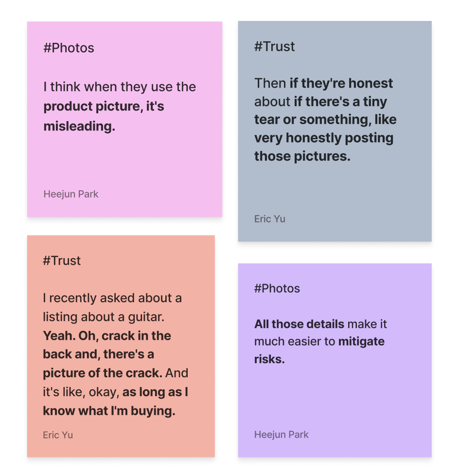The image size is (459, 476).
Task: Click bold 'picture of the crack' phrase
Action: 103,373
